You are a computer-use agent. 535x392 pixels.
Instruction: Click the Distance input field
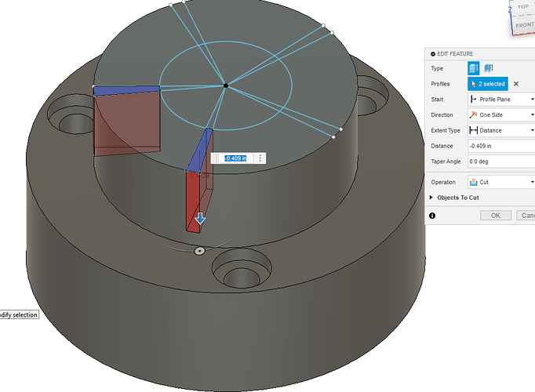(501, 146)
